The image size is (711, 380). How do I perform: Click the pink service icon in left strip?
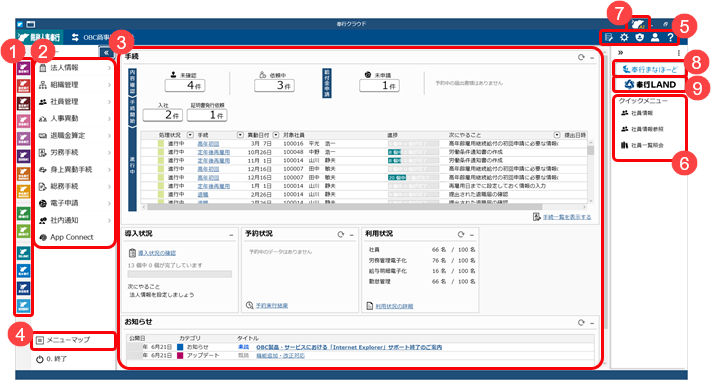click(23, 121)
